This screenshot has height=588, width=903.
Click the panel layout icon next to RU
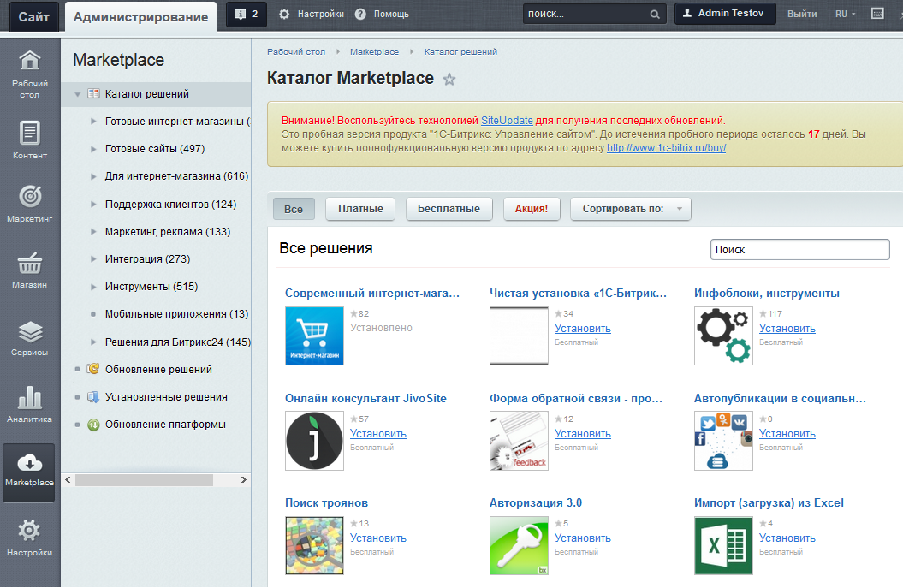[x=877, y=14]
